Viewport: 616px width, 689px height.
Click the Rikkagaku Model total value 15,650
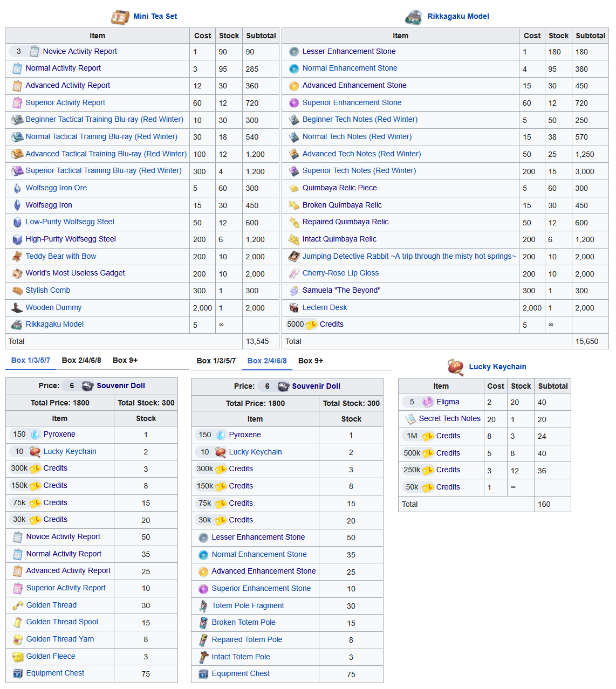click(587, 342)
